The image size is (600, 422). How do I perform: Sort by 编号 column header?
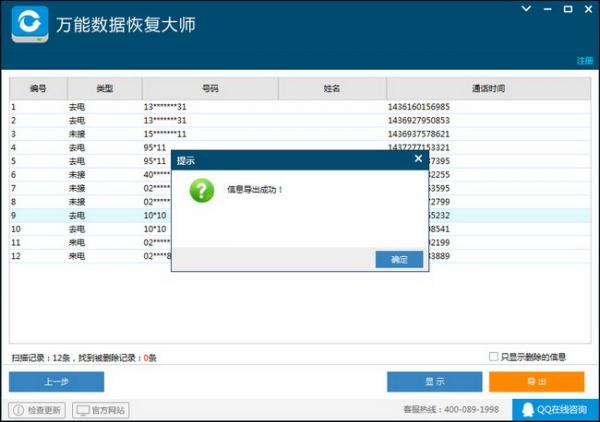[x=38, y=89]
